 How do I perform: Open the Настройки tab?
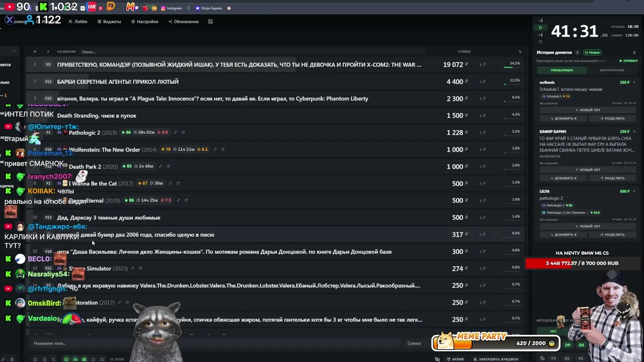click(x=144, y=22)
